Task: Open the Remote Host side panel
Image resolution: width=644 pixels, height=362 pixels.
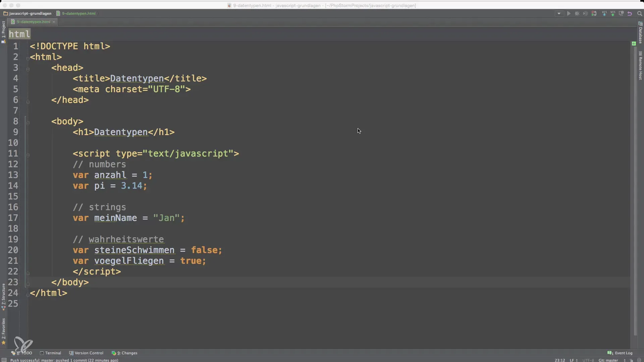Action: click(640, 66)
